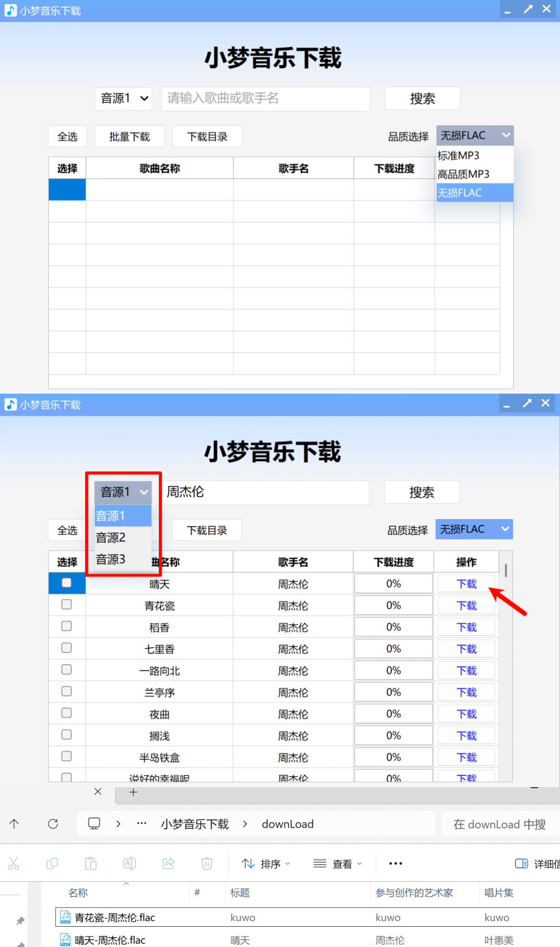560x947 pixels.
Task: Choose 无损FLAC option in the quality list
Action: (475, 193)
